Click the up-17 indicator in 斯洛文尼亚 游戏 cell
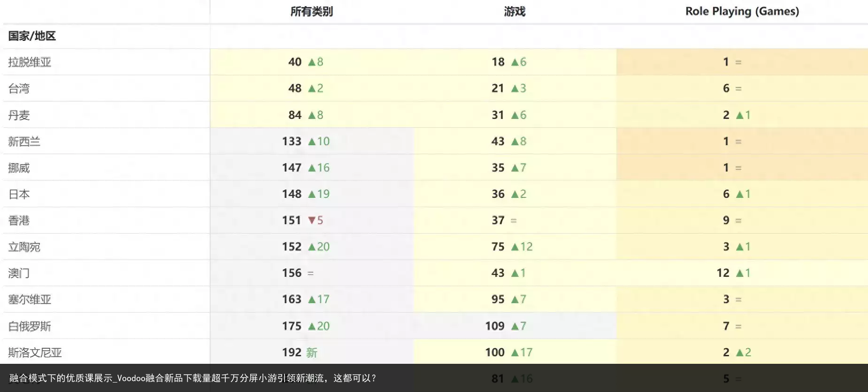The image size is (868, 392). (x=522, y=353)
